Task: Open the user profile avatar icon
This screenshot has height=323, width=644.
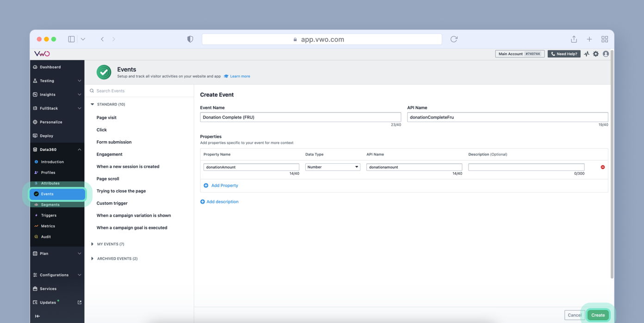Action: pos(606,54)
